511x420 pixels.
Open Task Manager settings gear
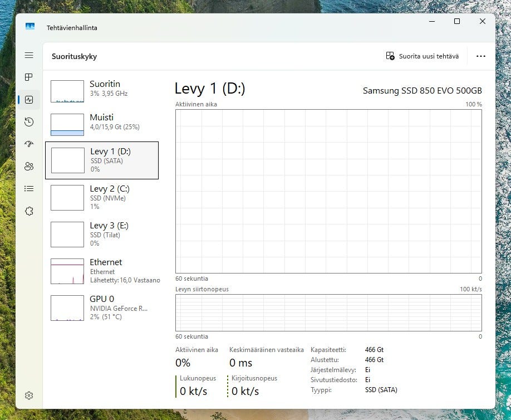point(29,395)
